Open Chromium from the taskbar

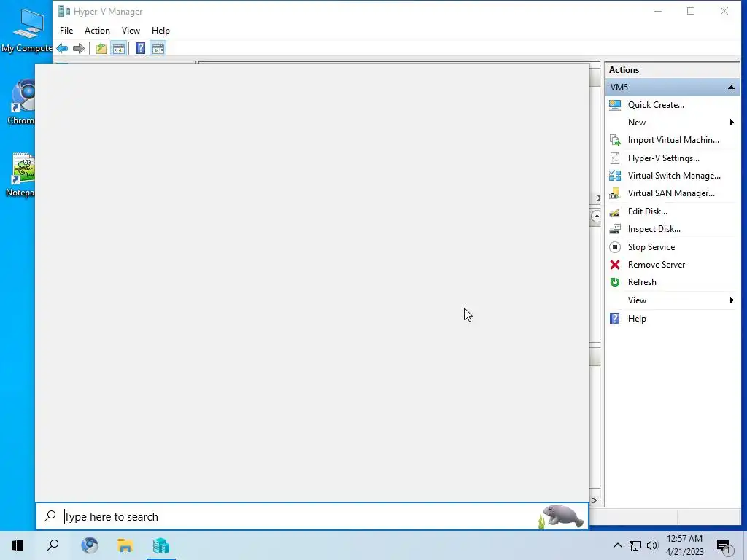coord(90,545)
